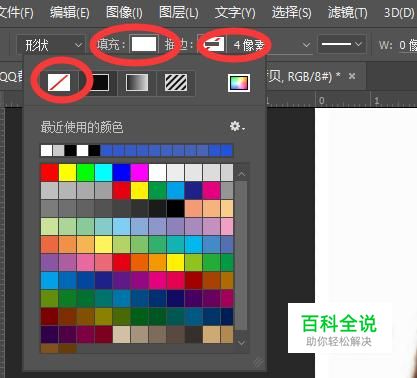Open the swatches panel gear menu
Screen dimensions: 417x378
237,126
